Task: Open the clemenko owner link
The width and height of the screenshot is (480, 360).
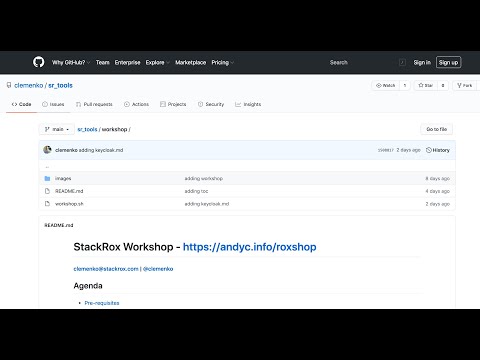Action: click(29, 85)
